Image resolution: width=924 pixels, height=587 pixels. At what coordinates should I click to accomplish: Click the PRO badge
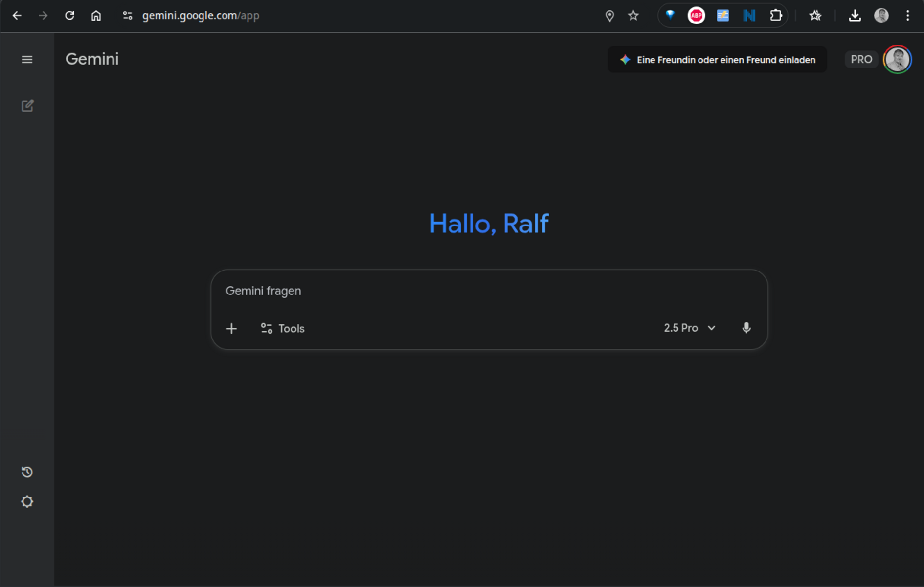[861, 60]
